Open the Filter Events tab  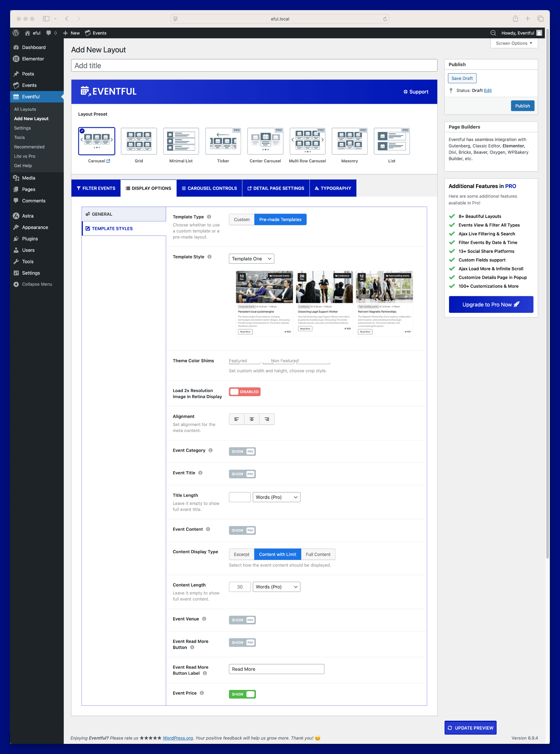click(x=96, y=188)
